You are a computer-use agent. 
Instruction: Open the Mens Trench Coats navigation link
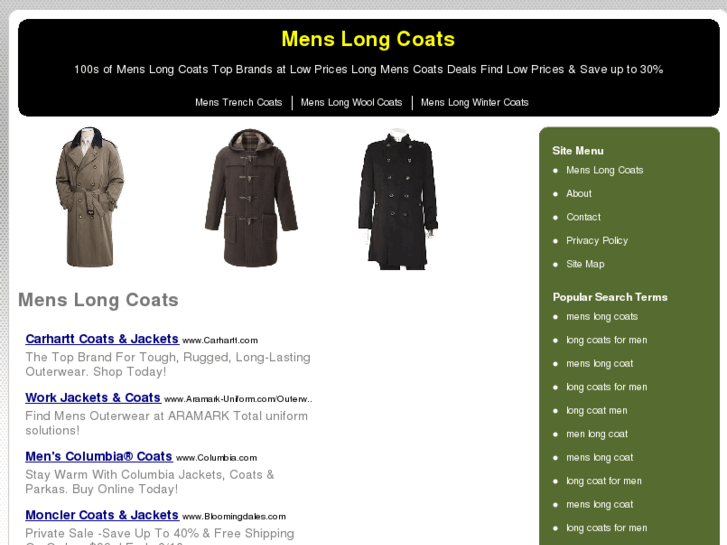(x=238, y=103)
